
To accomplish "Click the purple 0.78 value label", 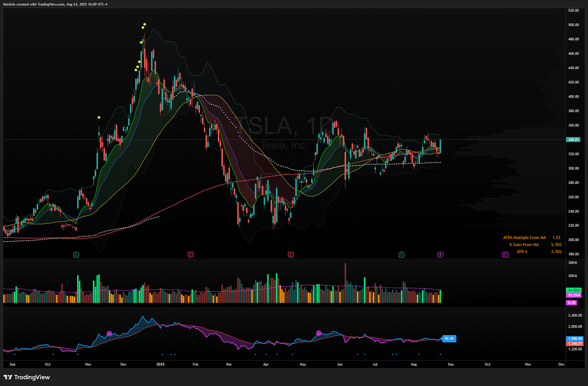I will (571, 303).
